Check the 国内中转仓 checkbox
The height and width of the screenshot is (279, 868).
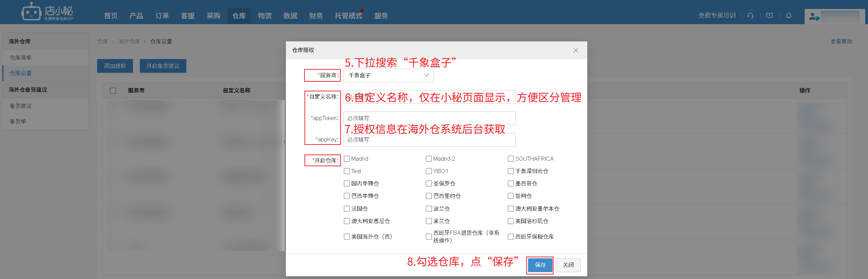click(x=347, y=183)
